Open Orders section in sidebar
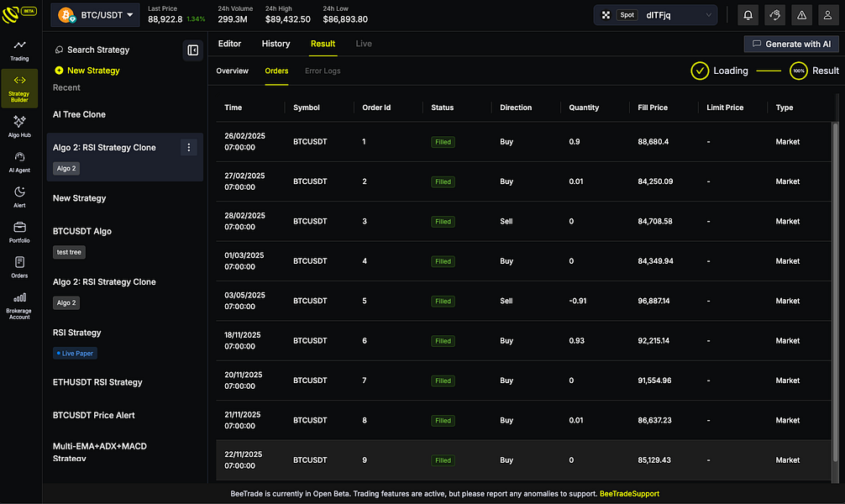This screenshot has height=504, width=845. point(19,267)
